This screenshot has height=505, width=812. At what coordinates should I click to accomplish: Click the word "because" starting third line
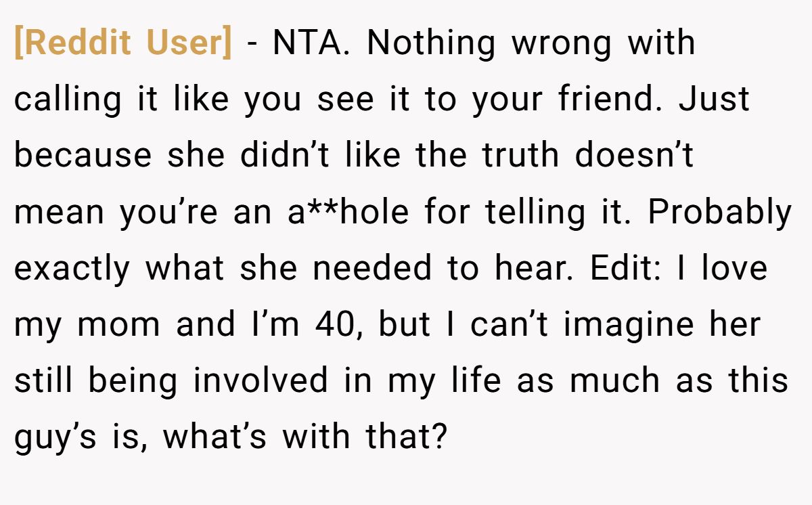tap(83, 156)
